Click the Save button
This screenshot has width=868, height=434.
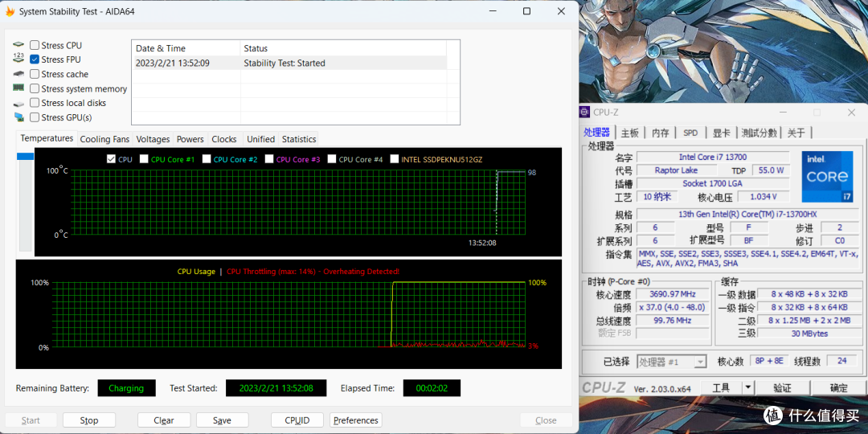click(222, 420)
